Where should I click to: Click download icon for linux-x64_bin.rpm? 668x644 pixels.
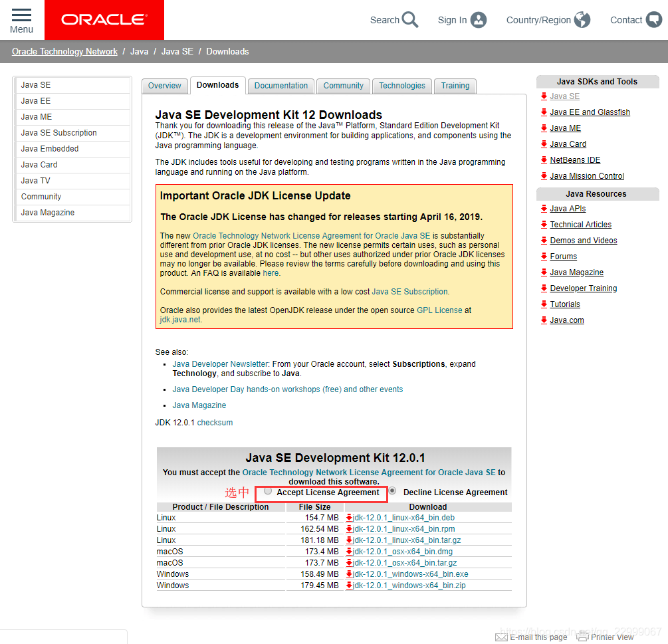click(349, 528)
